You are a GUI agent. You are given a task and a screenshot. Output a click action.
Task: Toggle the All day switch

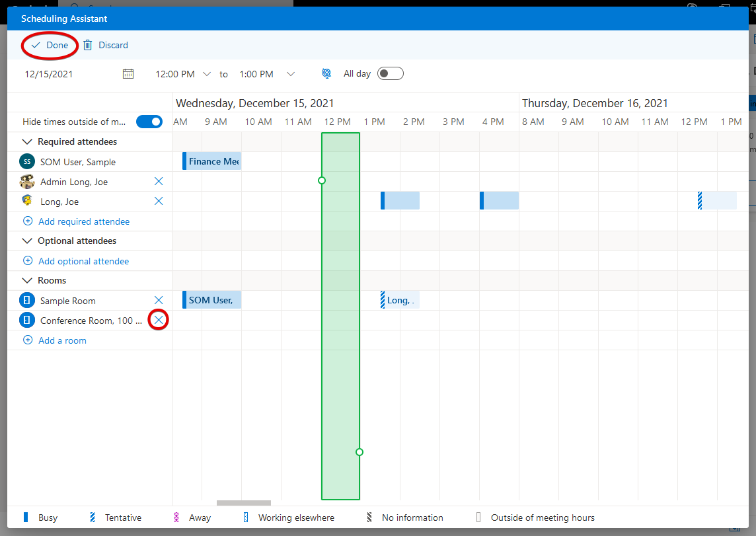point(390,73)
